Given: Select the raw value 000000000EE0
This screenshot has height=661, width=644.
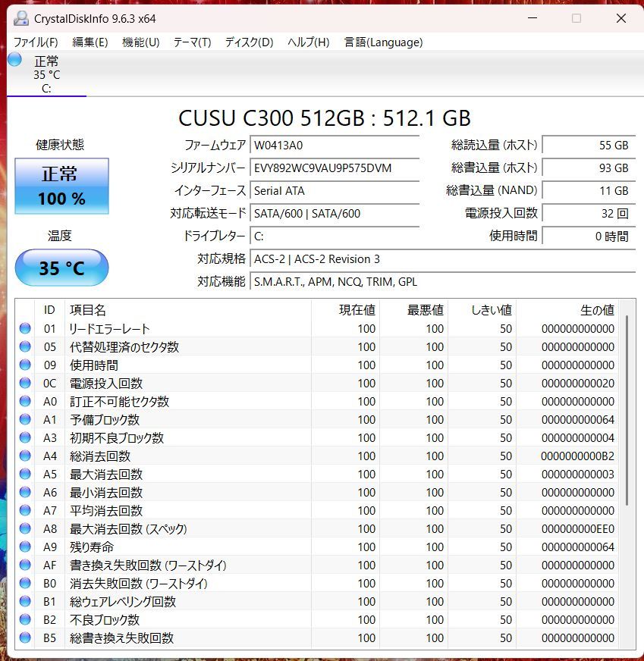Looking at the screenshot, I should click(x=577, y=528).
